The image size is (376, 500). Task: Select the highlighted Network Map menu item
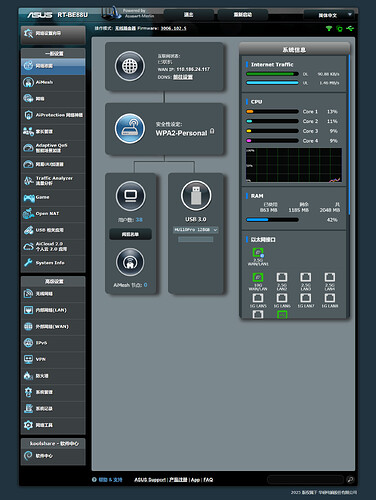click(53, 66)
